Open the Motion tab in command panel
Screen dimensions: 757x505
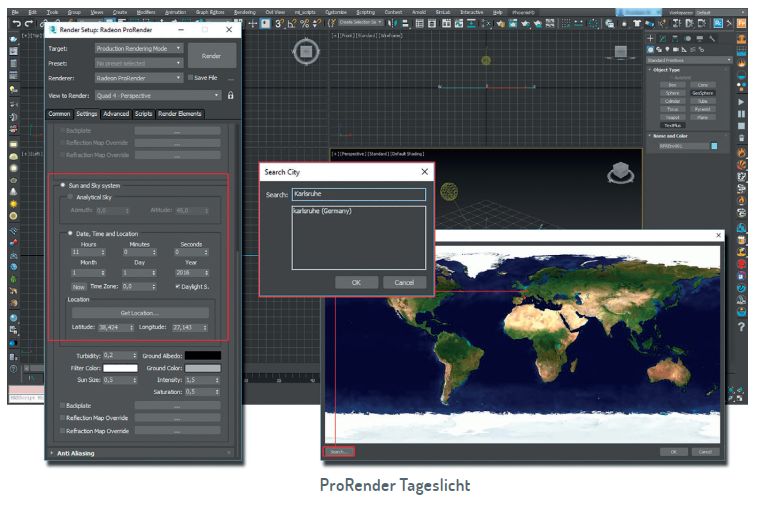click(x=688, y=38)
